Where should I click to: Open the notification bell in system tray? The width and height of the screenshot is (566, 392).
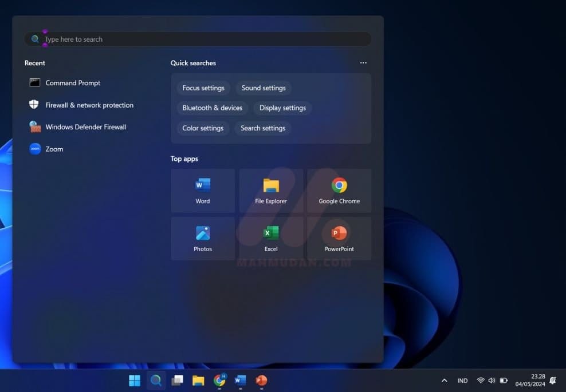pos(553,381)
